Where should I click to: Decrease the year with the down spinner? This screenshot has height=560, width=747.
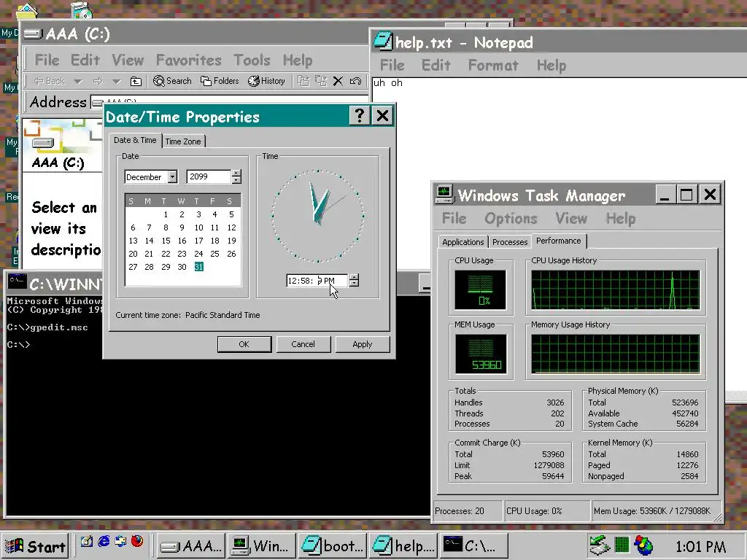coord(236,180)
